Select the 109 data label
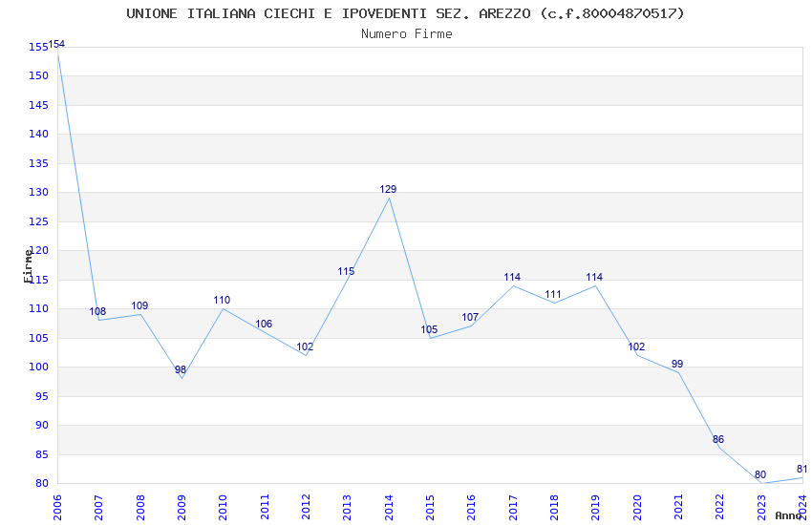The width and height of the screenshot is (812, 525). tap(139, 305)
